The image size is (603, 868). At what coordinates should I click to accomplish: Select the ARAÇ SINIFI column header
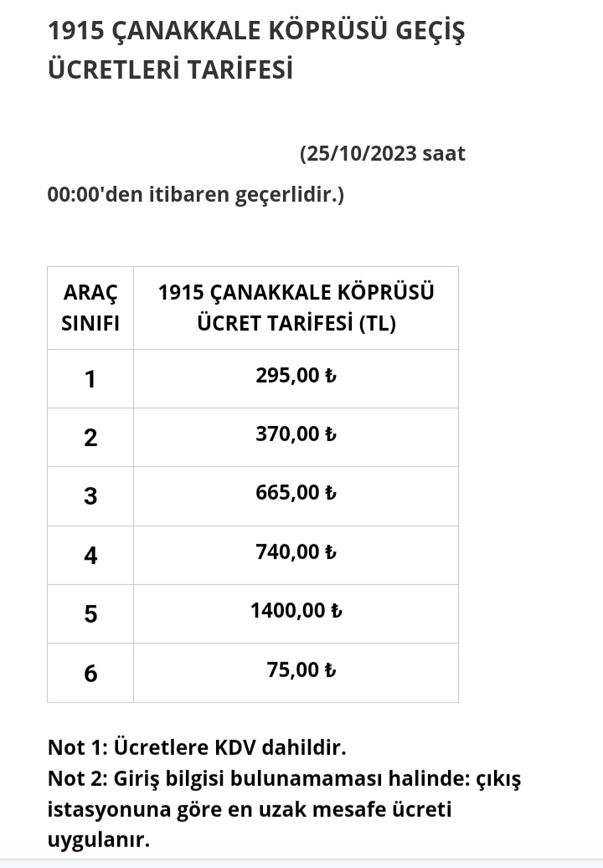90,308
